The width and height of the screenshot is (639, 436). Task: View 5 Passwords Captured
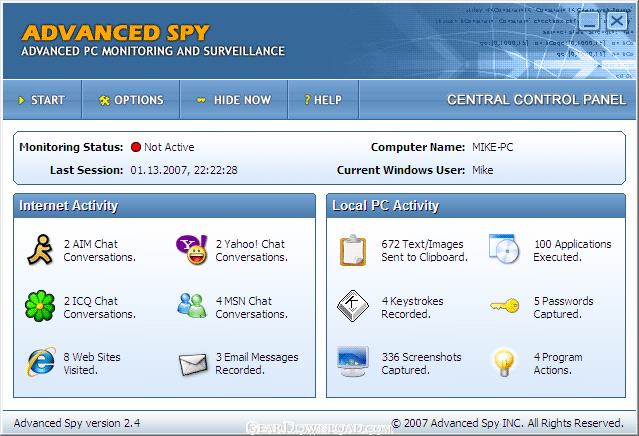coord(563,308)
